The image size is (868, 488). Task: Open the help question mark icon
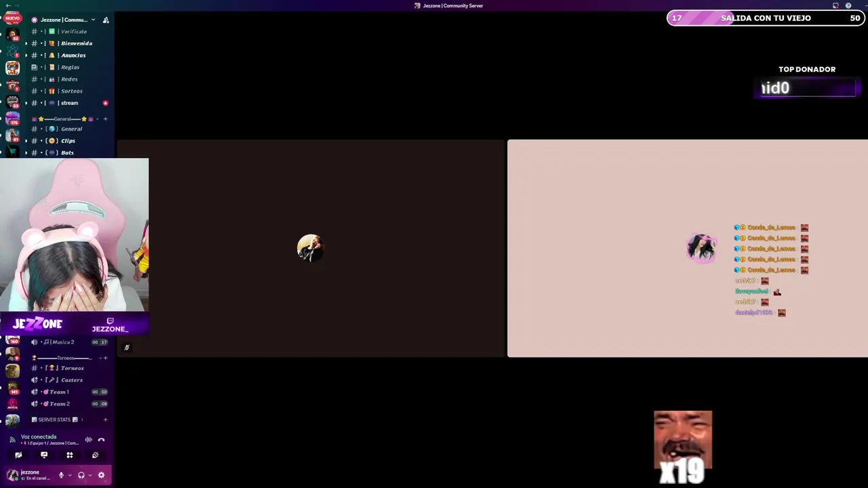click(848, 5)
